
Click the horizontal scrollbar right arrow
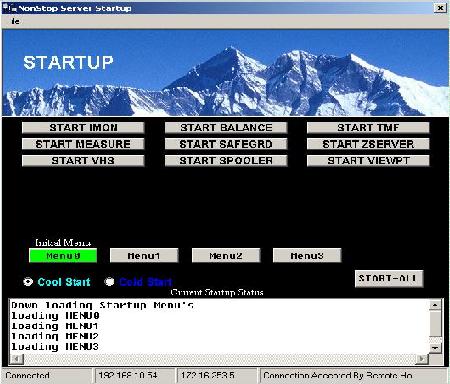point(422,359)
